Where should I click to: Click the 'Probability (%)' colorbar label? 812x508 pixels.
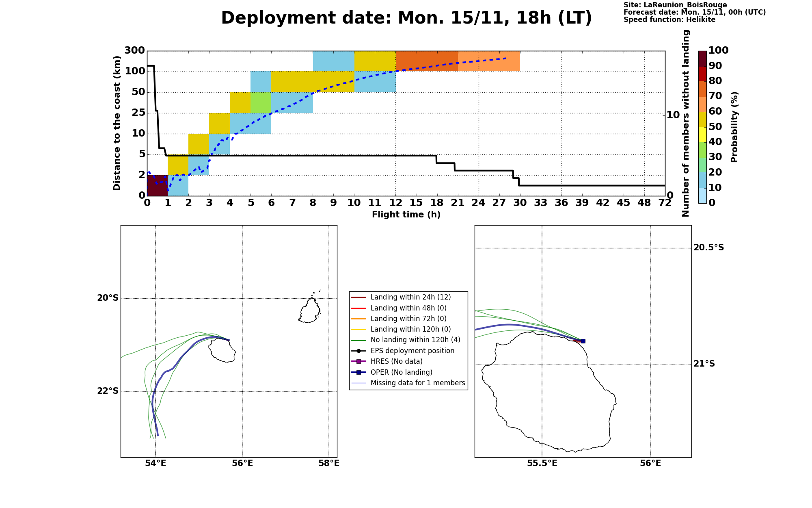click(x=734, y=127)
